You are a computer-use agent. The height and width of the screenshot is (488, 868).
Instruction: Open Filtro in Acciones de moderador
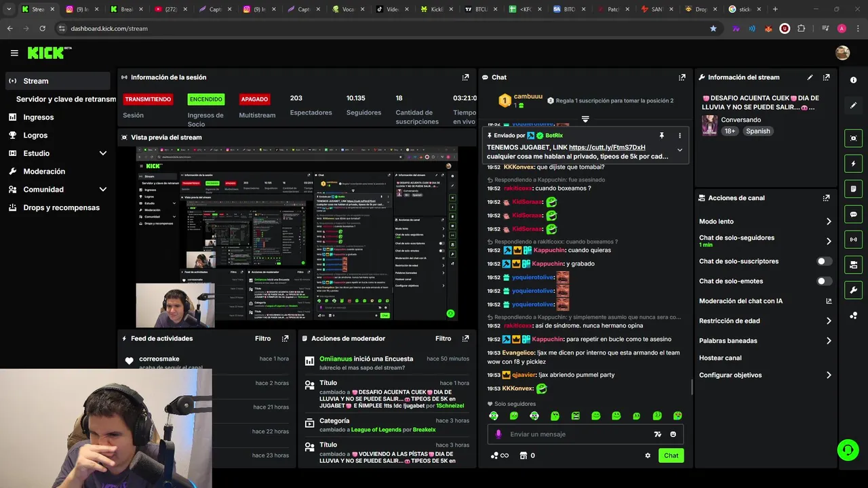[x=443, y=338]
